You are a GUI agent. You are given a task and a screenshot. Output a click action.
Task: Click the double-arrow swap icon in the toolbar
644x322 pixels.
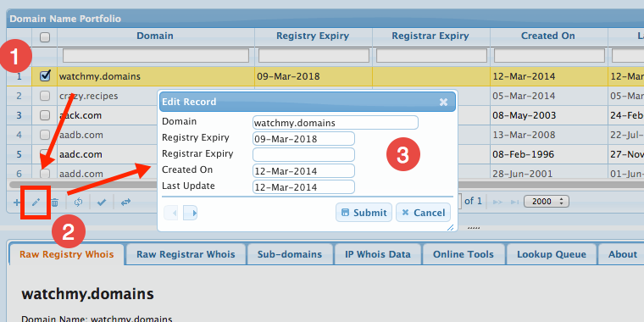pyautogui.click(x=125, y=202)
